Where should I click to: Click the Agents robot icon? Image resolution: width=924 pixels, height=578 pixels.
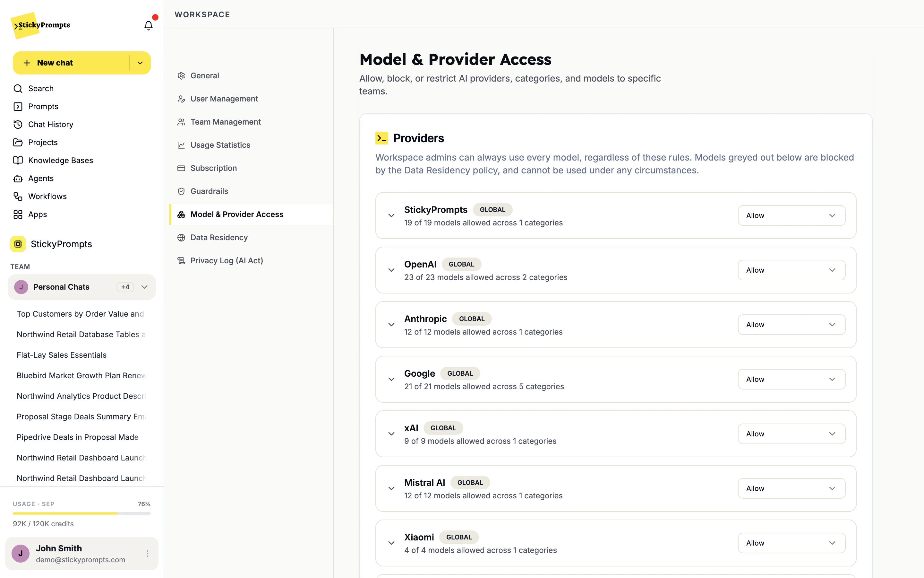(x=18, y=178)
